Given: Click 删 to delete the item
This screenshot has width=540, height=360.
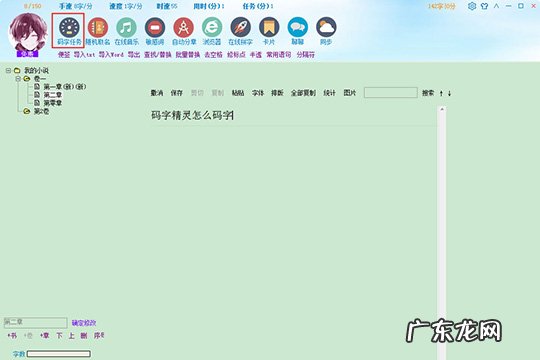Looking at the screenshot, I should [84, 336].
